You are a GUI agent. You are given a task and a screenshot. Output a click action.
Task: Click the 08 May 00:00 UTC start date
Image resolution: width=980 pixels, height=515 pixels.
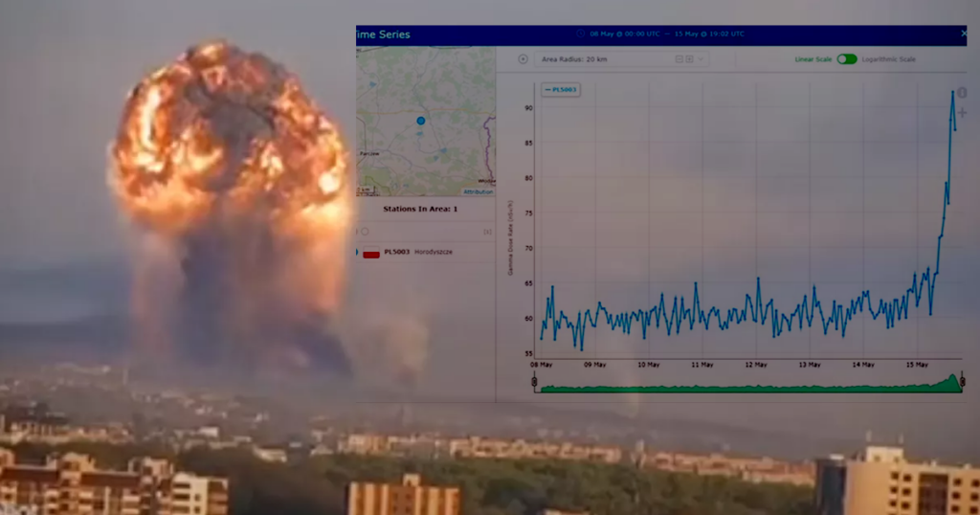624,34
